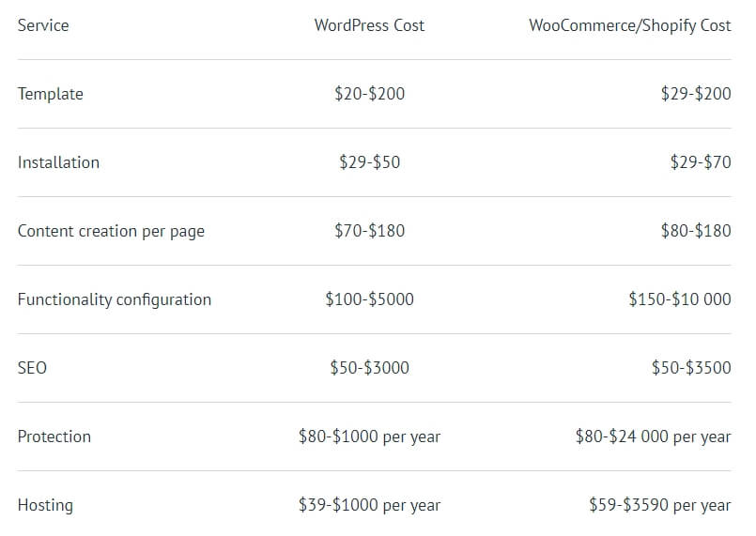Click the $29-$70 installation cost

click(x=701, y=162)
